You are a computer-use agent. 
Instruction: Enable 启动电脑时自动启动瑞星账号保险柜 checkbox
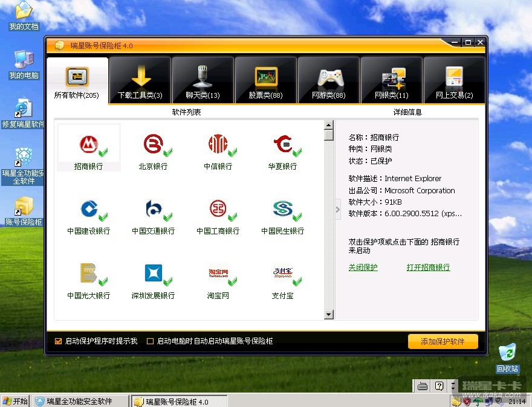150,341
